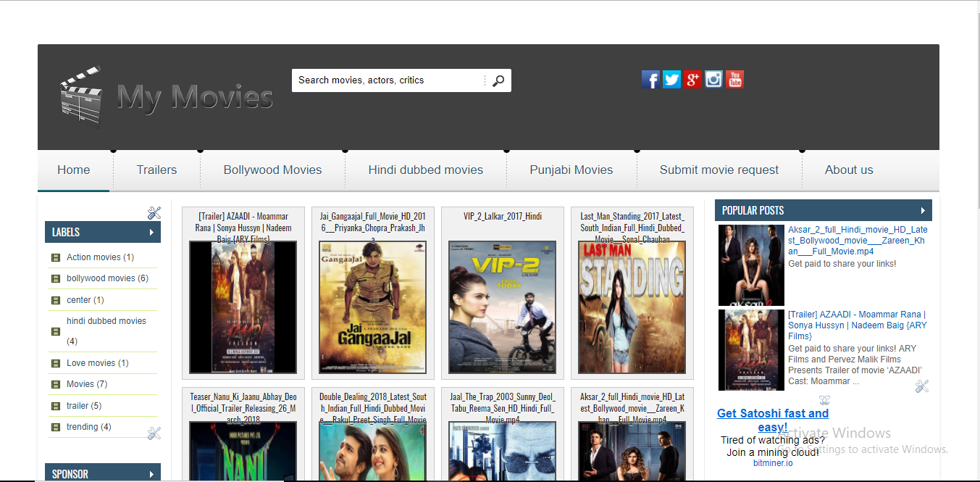Open Aksar 2 poster in the post grid
The width and height of the screenshot is (980, 482).
click(x=632, y=451)
